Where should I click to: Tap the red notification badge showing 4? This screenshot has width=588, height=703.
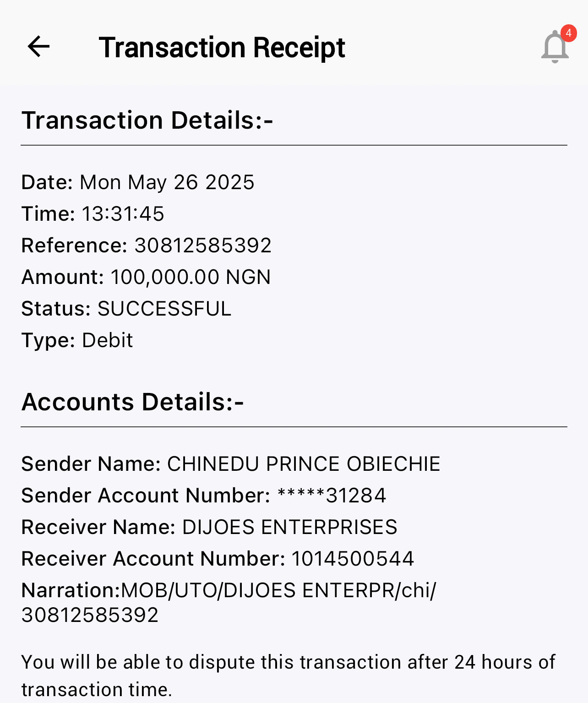click(x=568, y=33)
